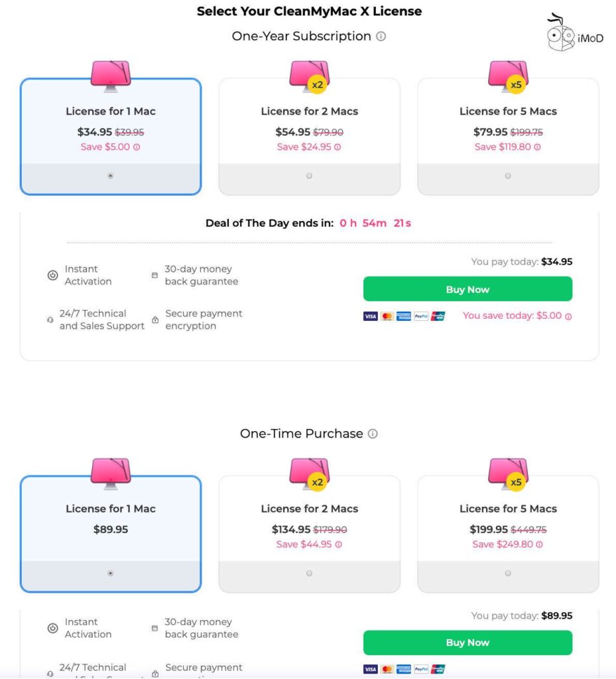Click info icon beside One-Year Subscription heading

(x=381, y=36)
